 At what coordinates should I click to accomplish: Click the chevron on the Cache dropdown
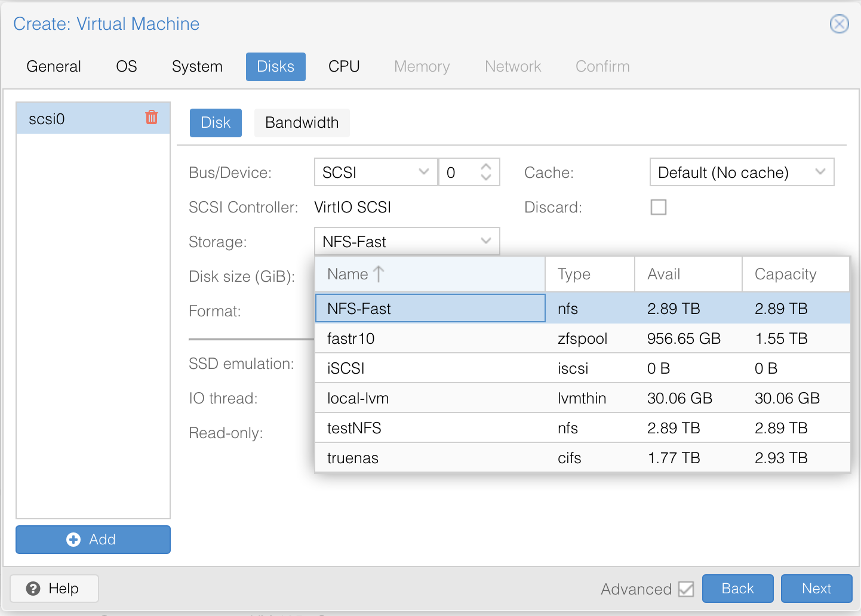821,172
